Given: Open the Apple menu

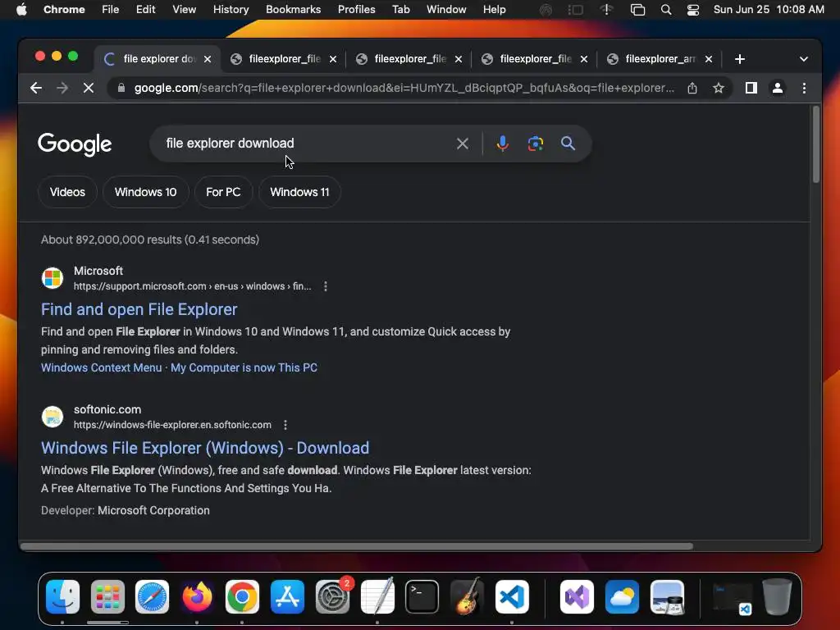Looking at the screenshot, I should point(21,10).
